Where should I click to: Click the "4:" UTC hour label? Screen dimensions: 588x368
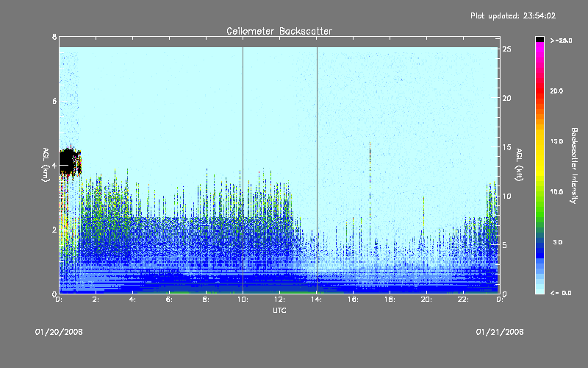click(x=133, y=300)
